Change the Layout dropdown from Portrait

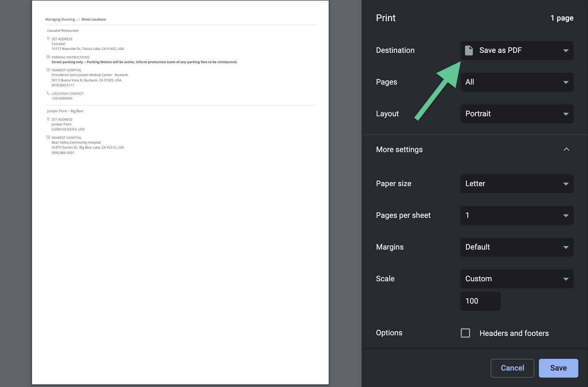pos(517,114)
